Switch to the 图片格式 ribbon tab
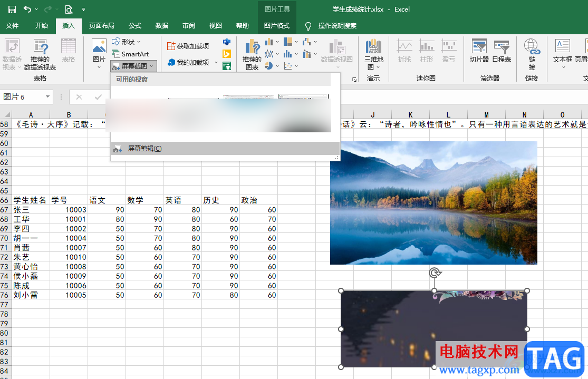588x379 pixels. tap(277, 25)
